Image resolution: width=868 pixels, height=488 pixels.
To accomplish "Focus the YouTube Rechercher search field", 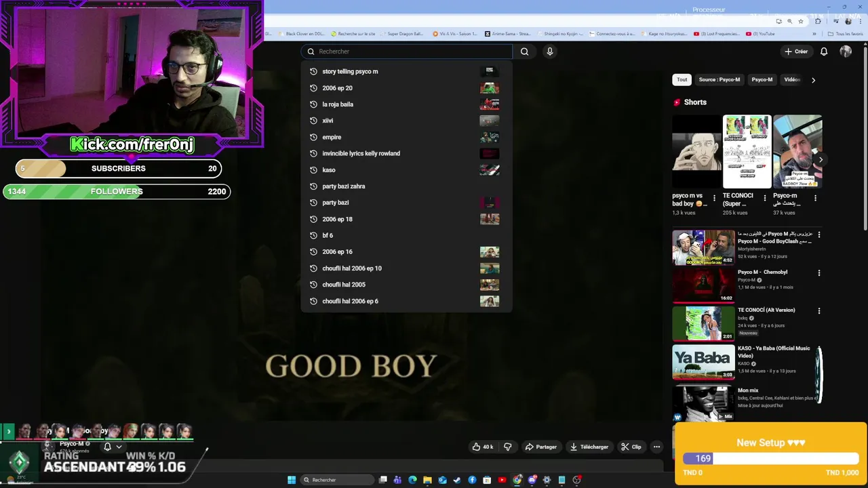I will point(407,52).
